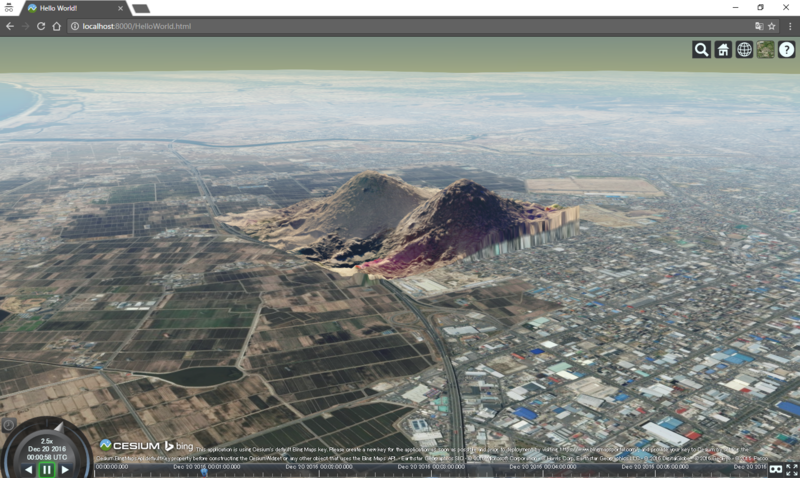
Task: Bookmark this page with the star icon
Action: [x=772, y=26]
